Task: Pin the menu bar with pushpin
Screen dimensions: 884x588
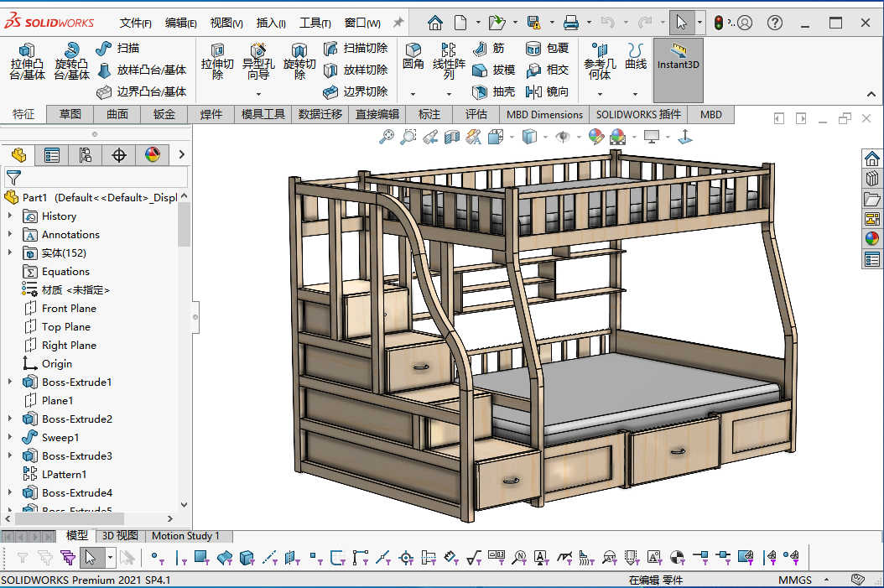Action: [x=398, y=23]
